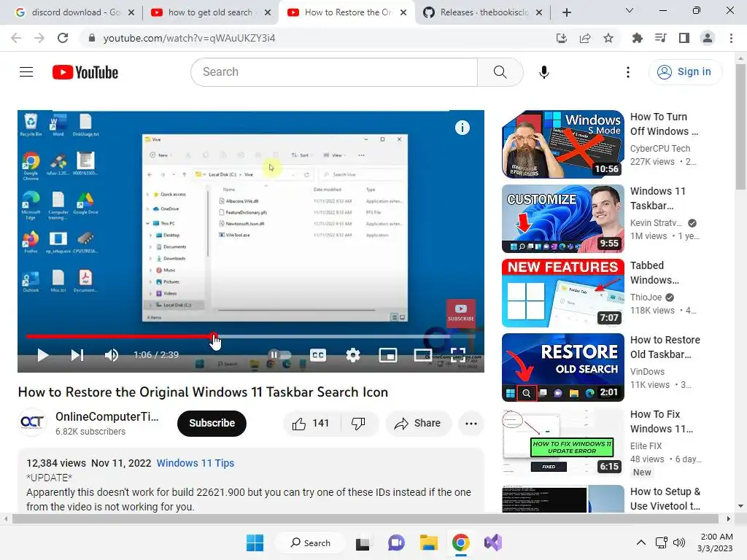This screenshot has height=560, width=747.
Task: Open the How to Setup & Use Vivetool video
Action: pos(665,499)
